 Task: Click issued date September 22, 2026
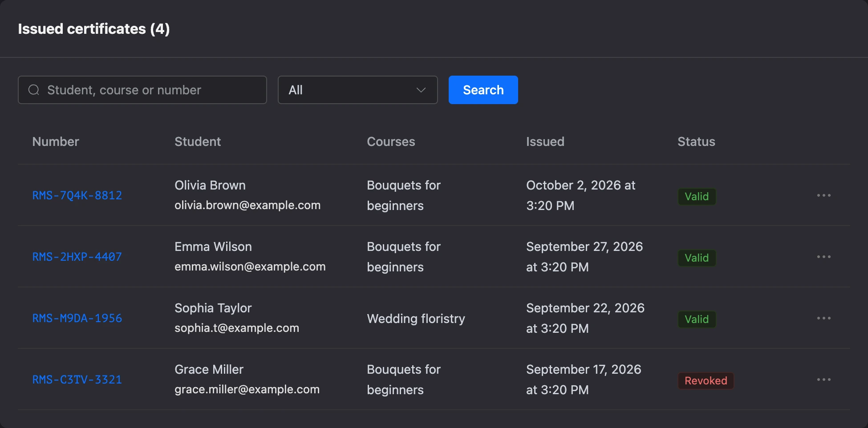(x=585, y=318)
